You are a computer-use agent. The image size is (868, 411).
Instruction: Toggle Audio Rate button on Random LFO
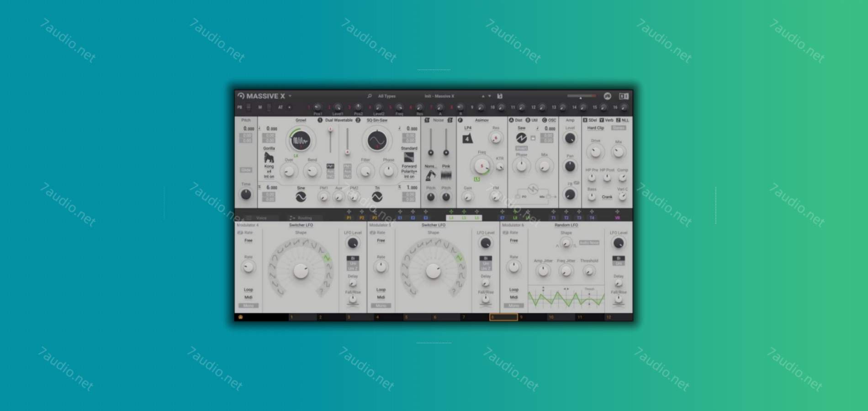[x=589, y=242]
